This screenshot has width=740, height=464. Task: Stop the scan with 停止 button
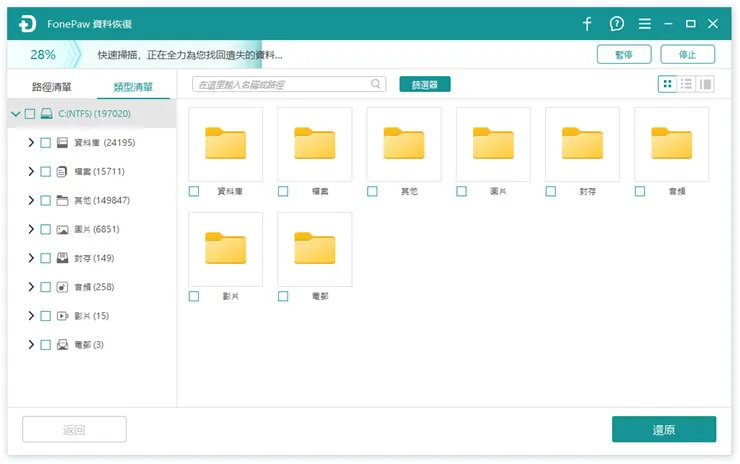pyautogui.click(x=687, y=54)
